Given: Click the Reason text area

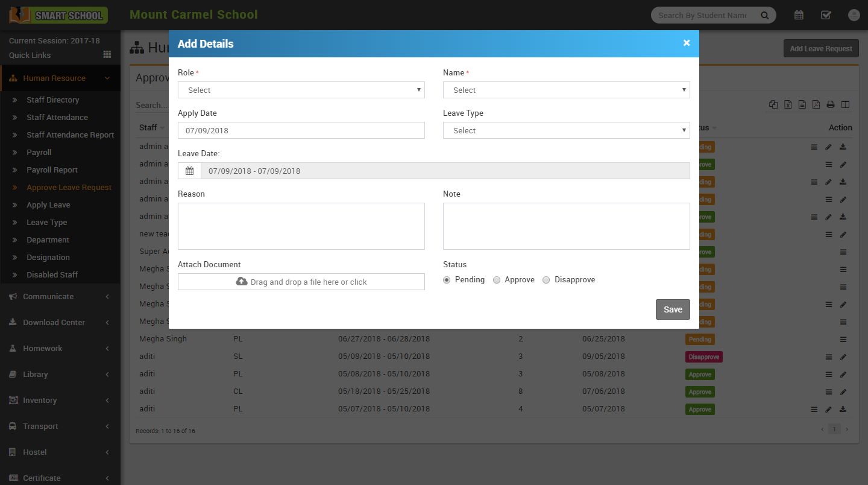Looking at the screenshot, I should click(x=301, y=226).
